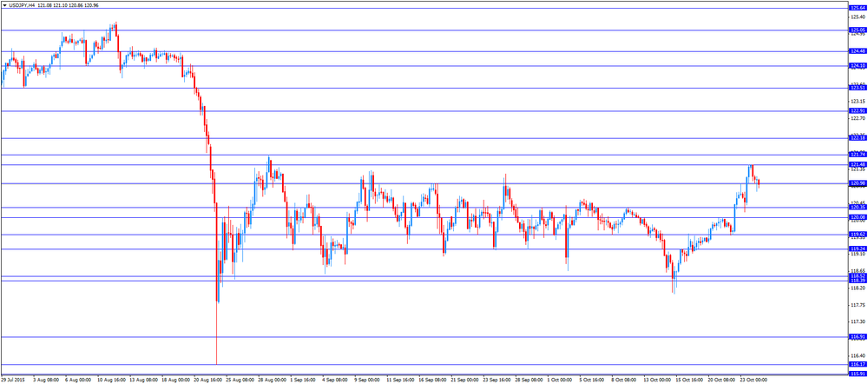Click the 20 Aug 16:00 time label
This screenshot has width=868, height=384.
tap(208, 381)
